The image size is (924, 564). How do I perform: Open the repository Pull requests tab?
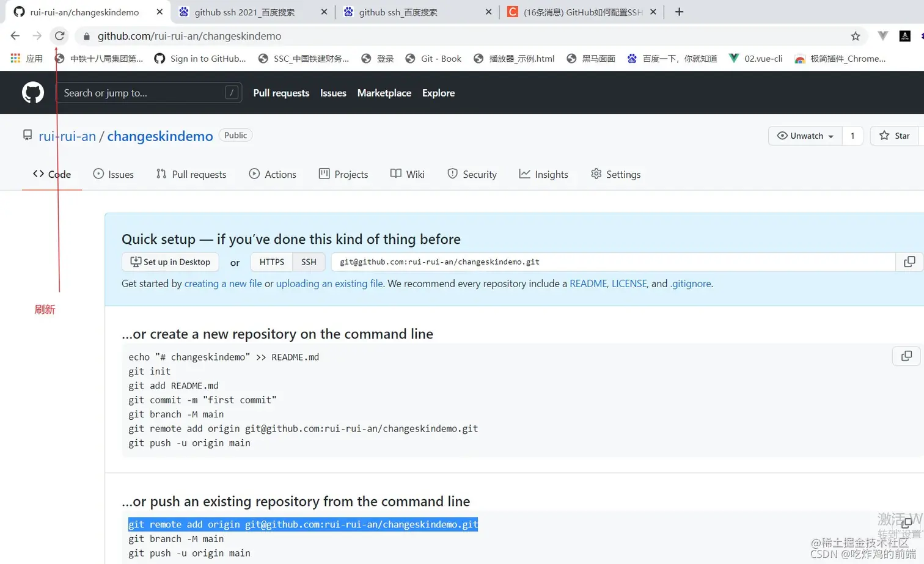click(191, 174)
